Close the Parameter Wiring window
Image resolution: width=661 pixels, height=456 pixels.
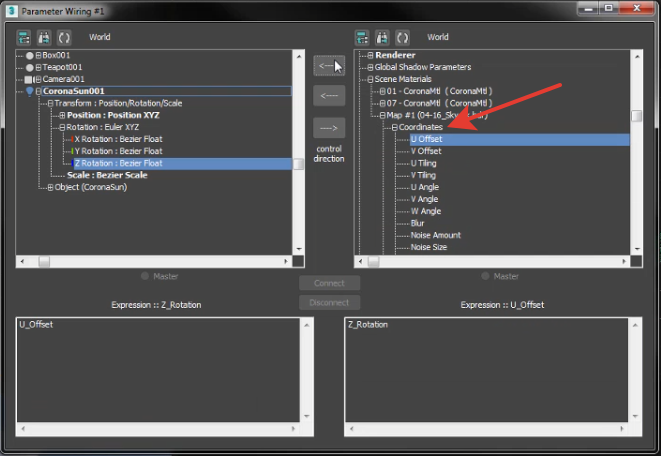coord(637,8)
